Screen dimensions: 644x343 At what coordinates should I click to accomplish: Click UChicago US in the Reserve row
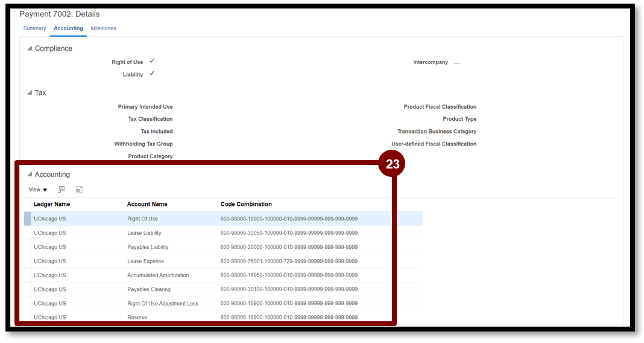click(x=49, y=317)
